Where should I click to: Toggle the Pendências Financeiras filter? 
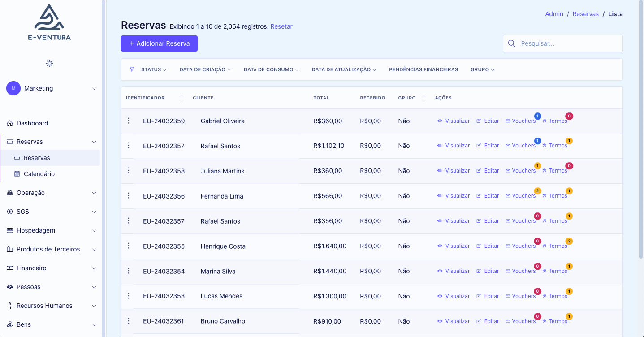[423, 69]
